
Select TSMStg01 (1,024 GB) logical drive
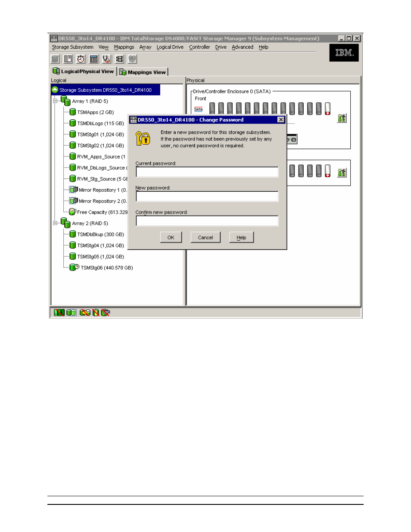pos(100,135)
